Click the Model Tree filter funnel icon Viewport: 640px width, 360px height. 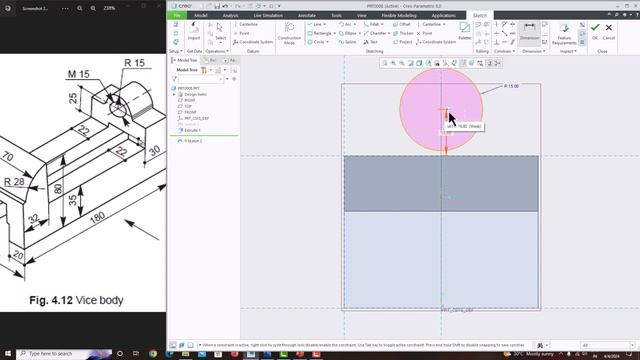(x=175, y=79)
